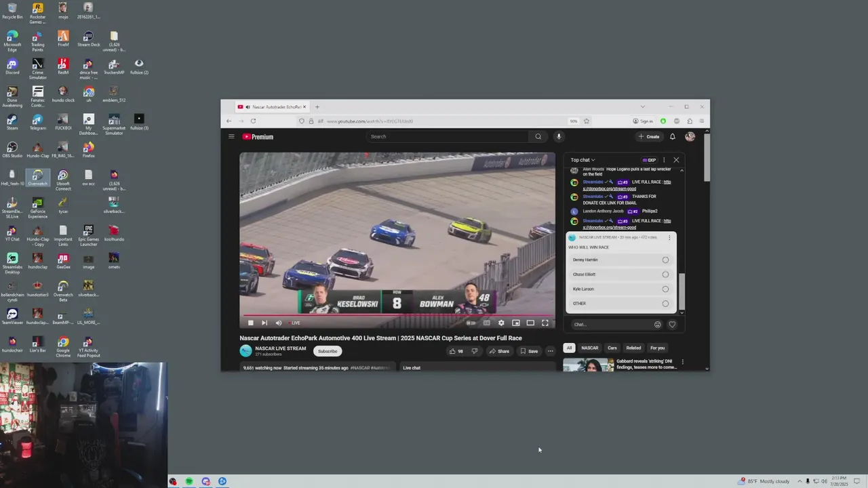This screenshot has width=868, height=488.
Task: Bookmark this page with the star
Action: pyautogui.click(x=587, y=121)
